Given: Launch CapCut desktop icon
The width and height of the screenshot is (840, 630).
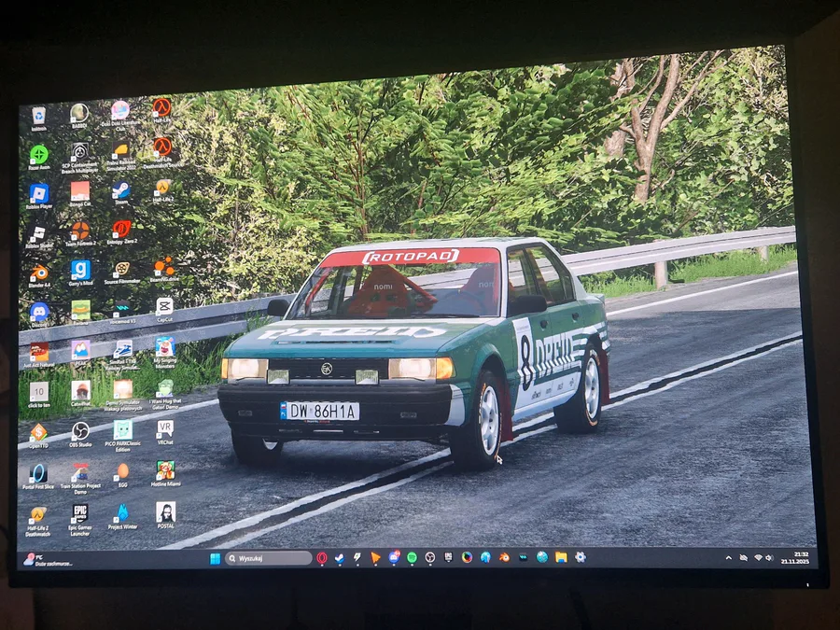Looking at the screenshot, I should (x=164, y=310).
